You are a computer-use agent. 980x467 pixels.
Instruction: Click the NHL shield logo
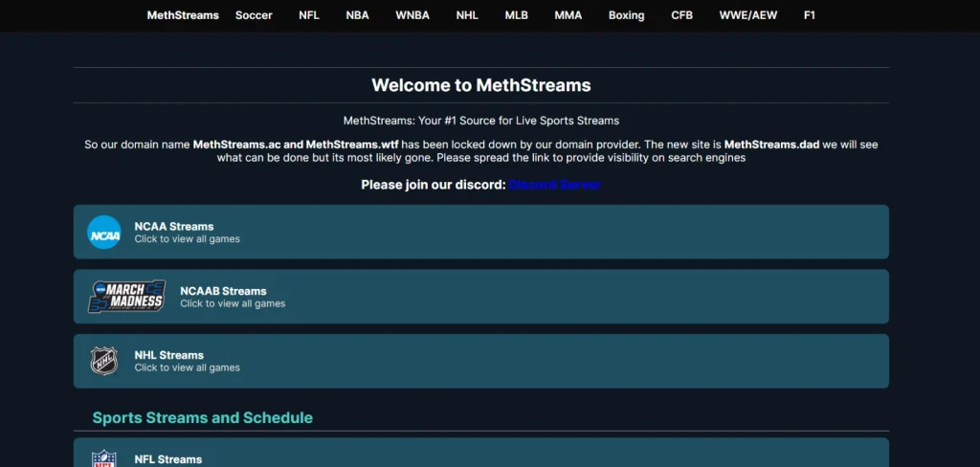[103, 361]
